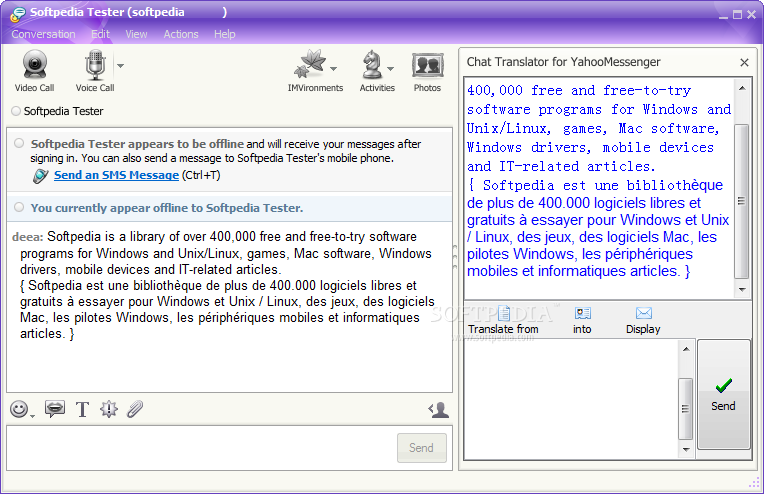Click 'Softpedia Tester appears to be offline' text

click(x=137, y=144)
